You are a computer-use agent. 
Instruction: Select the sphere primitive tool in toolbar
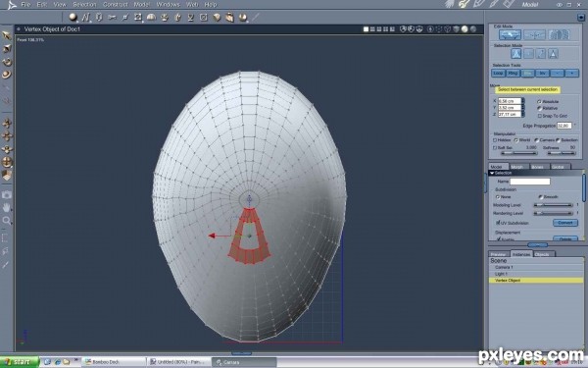(73, 17)
